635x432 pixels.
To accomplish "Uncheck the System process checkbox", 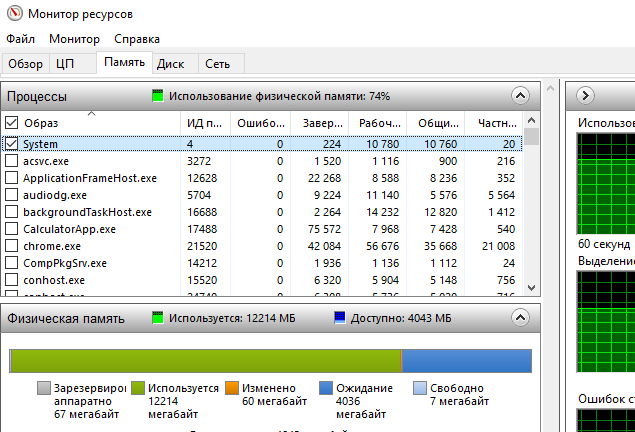I will (11, 144).
